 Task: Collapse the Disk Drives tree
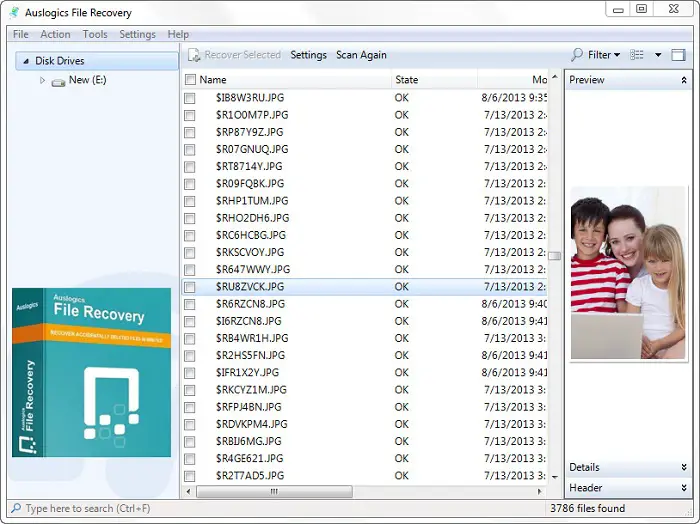[25, 61]
